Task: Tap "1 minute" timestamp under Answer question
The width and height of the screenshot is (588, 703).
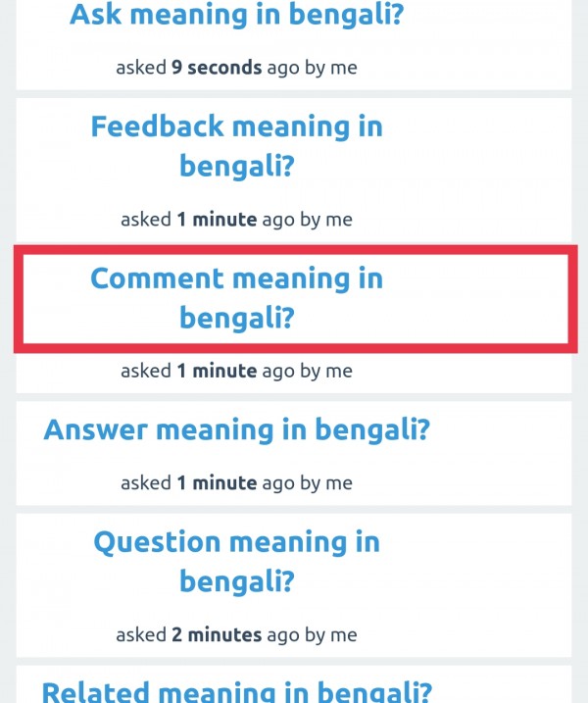Action: 217,482
